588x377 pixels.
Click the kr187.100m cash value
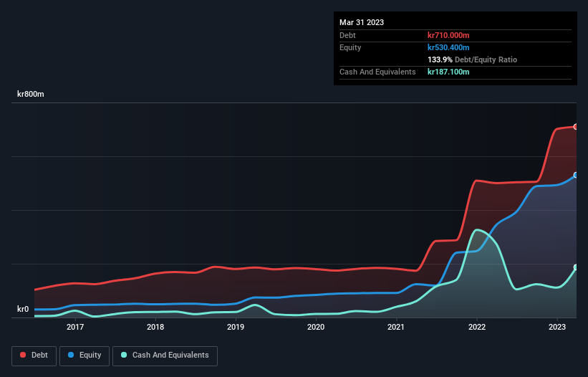[448, 72]
